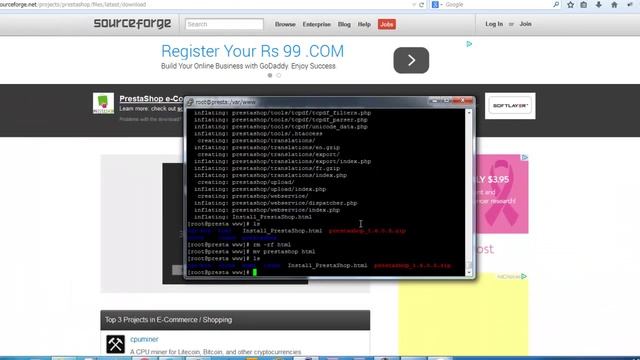
Task: Open the bookmarks list icon
Action: click(x=584, y=4)
